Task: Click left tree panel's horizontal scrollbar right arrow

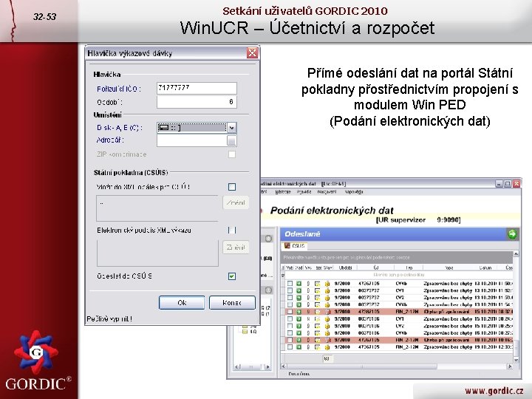Action: tap(267, 366)
